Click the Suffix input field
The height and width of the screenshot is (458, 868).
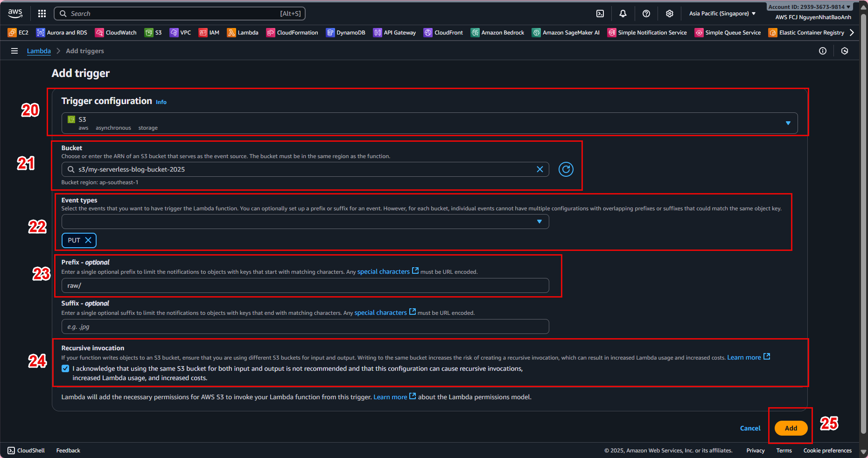point(305,326)
